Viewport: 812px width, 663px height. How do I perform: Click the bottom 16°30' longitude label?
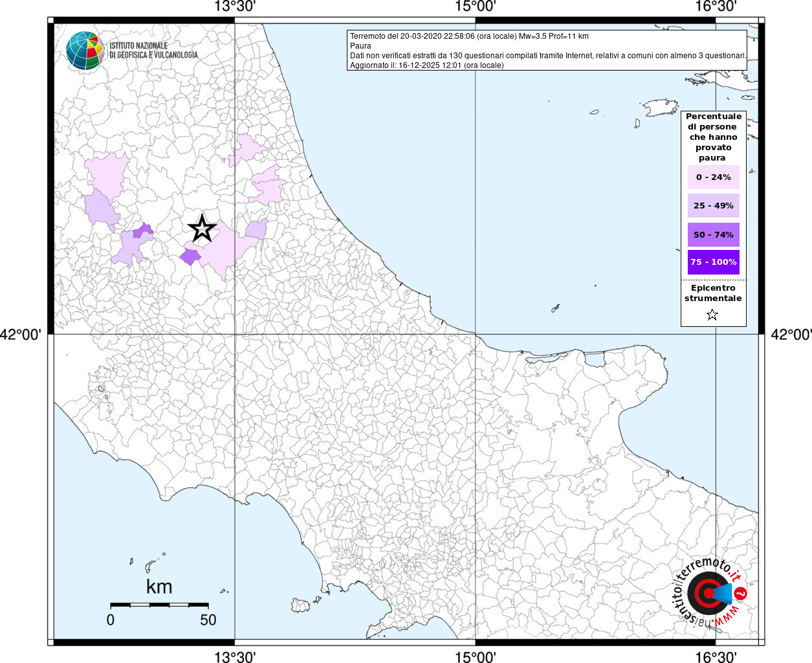click(716, 657)
